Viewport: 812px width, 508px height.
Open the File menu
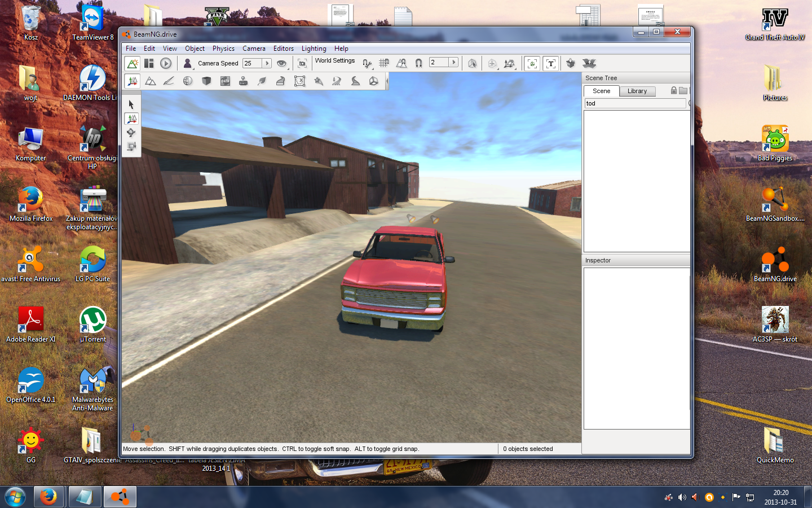(131, 49)
